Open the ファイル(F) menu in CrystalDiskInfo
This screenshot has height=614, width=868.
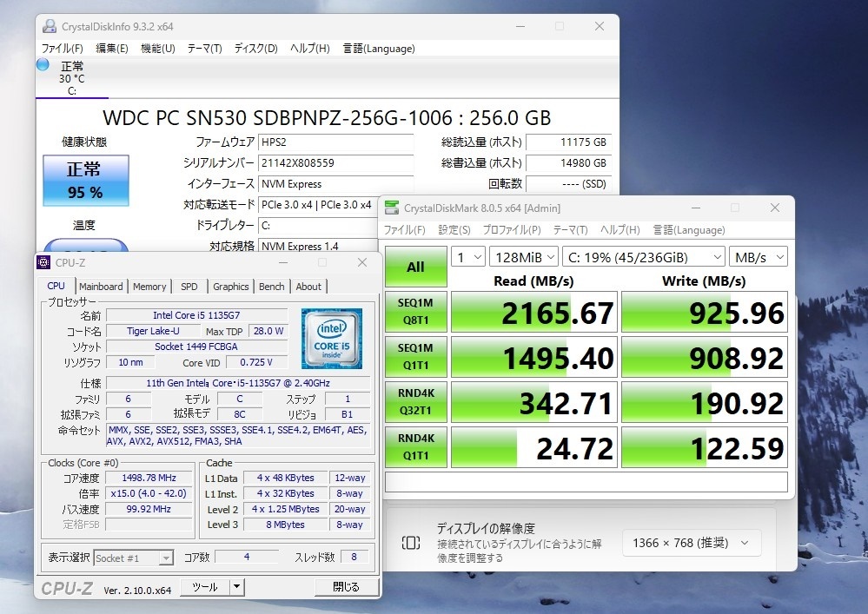click(x=62, y=48)
